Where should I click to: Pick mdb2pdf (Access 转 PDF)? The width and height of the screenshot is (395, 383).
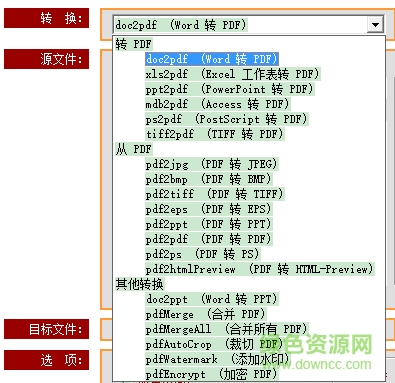point(218,104)
